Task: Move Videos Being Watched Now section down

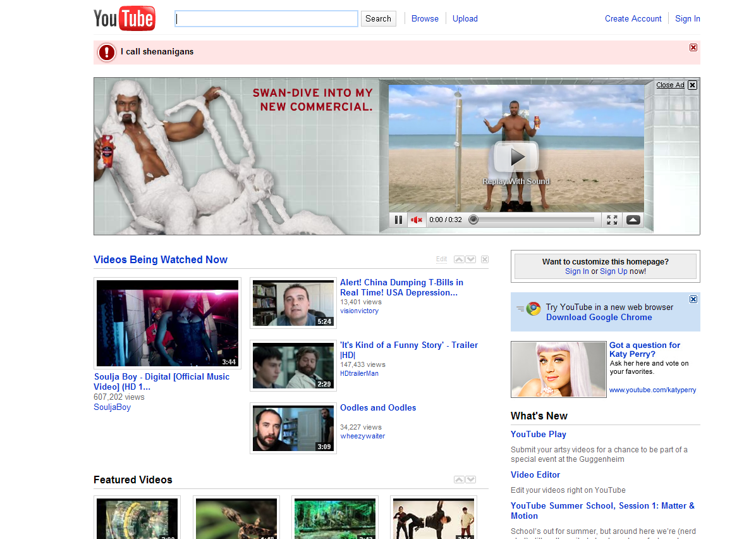Action: [471, 259]
